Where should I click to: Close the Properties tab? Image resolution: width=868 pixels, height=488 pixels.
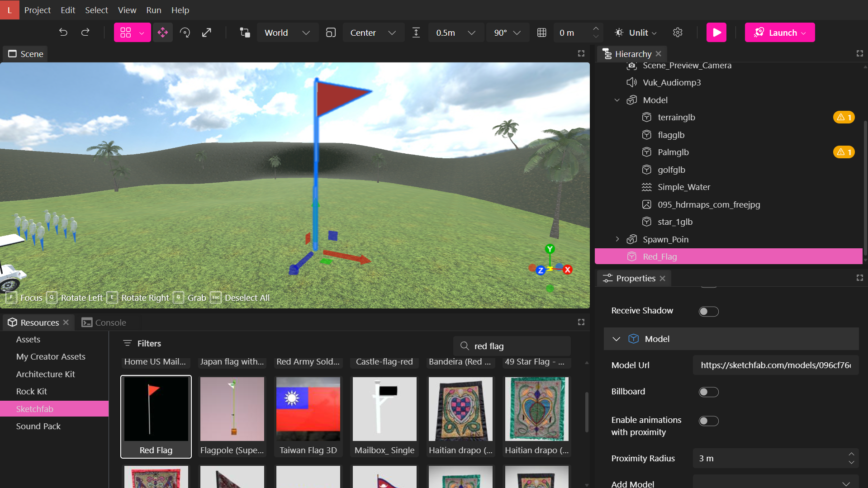[663, 278]
